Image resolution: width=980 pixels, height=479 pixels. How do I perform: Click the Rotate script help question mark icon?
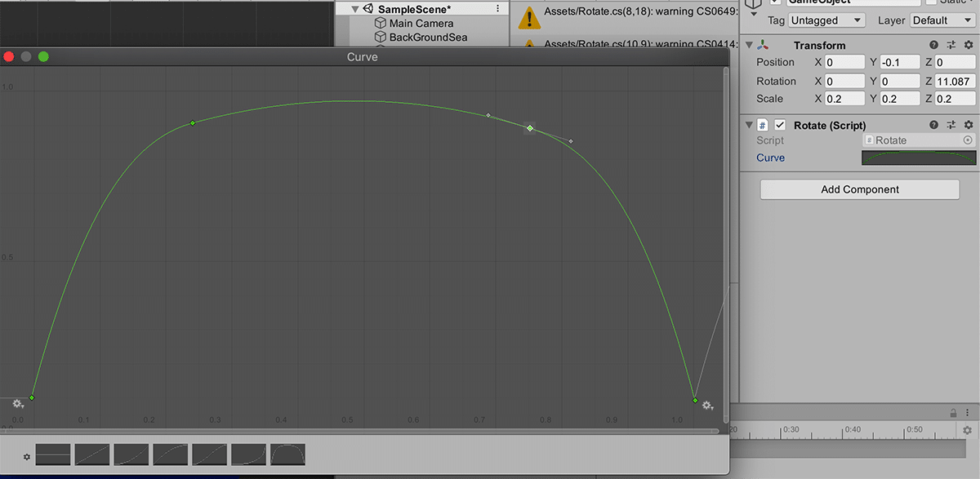[x=933, y=124]
